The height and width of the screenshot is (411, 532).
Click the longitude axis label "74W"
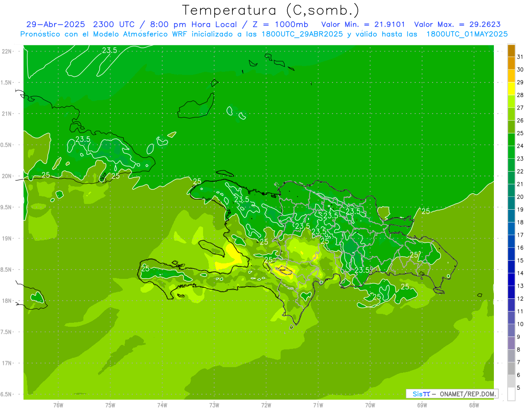pyautogui.click(x=162, y=405)
